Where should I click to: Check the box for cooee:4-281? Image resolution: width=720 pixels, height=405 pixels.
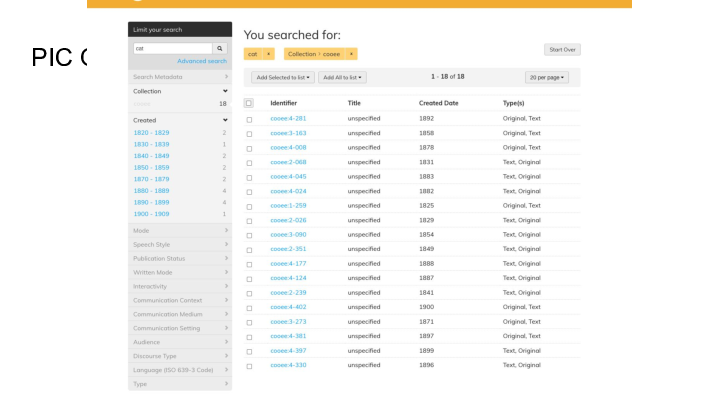pos(249,118)
